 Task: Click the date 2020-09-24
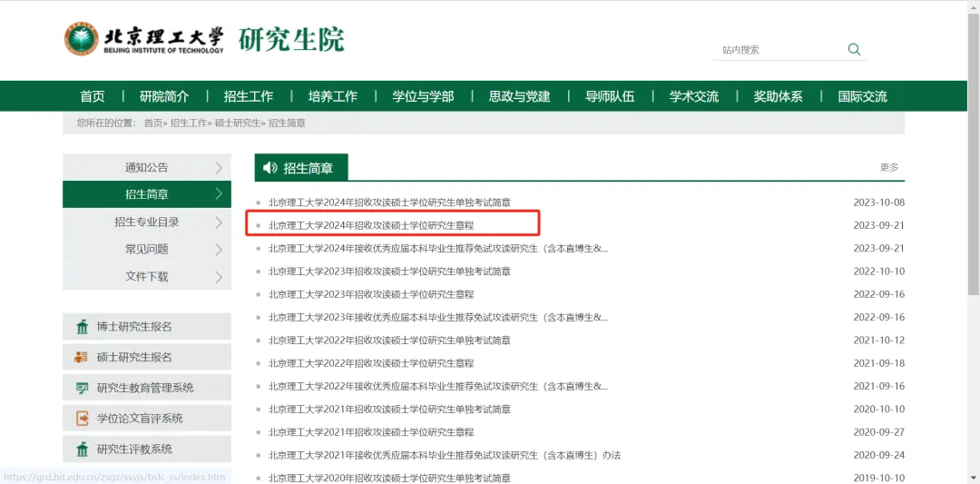pyautogui.click(x=878, y=455)
